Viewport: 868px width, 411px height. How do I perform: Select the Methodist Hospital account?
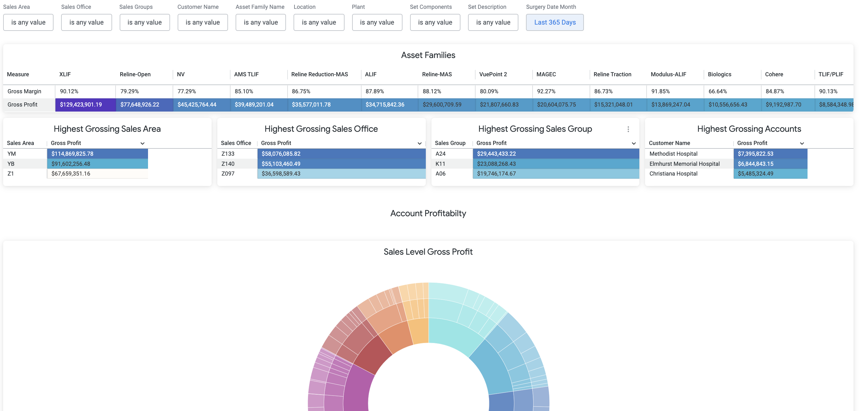click(673, 154)
